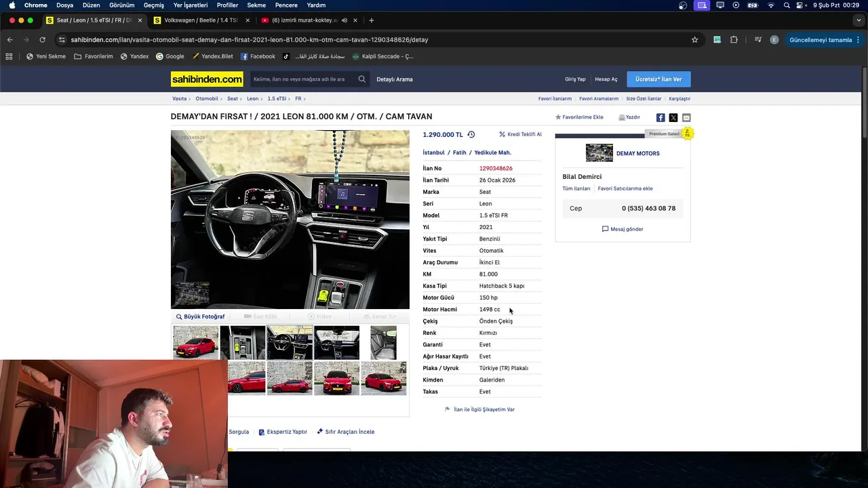Open the Google bookmark
Viewport: 868px width, 488px height.
pos(170,56)
